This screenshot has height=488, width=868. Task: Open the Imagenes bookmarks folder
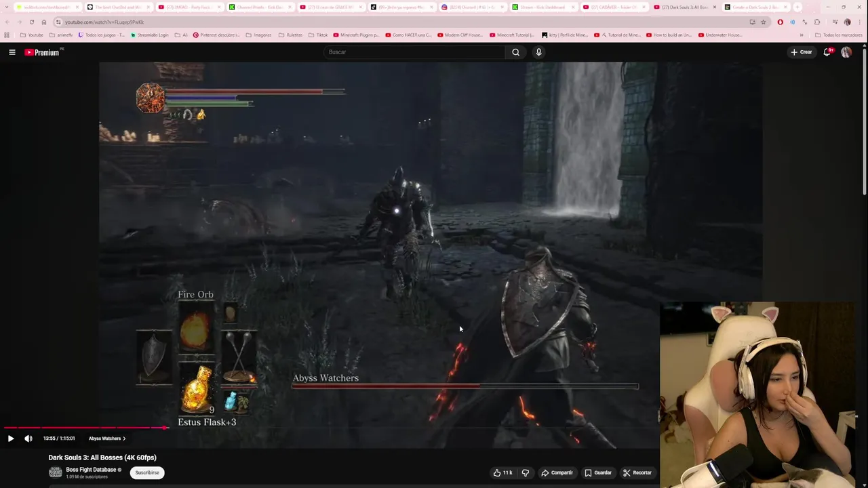pyautogui.click(x=258, y=35)
